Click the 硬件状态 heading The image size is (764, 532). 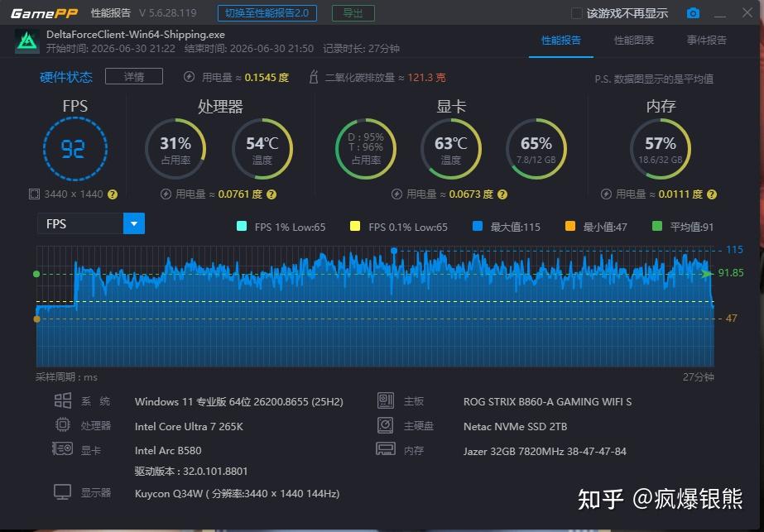click(66, 77)
